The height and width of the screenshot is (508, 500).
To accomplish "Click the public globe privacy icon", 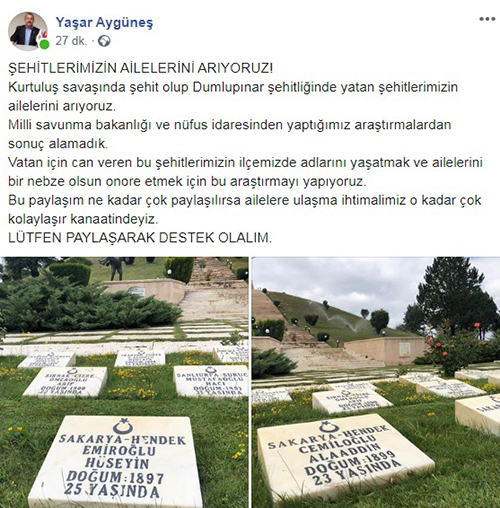I will pos(104,41).
